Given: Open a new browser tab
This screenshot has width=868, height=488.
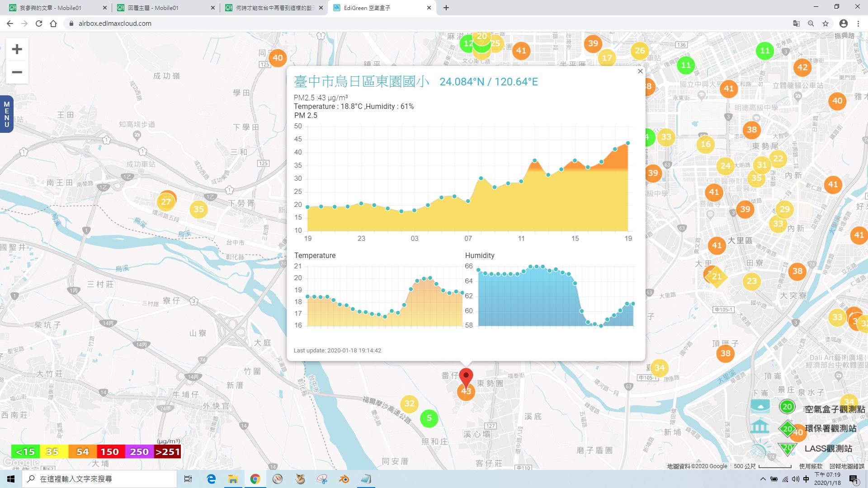Looking at the screenshot, I should click(x=446, y=8).
